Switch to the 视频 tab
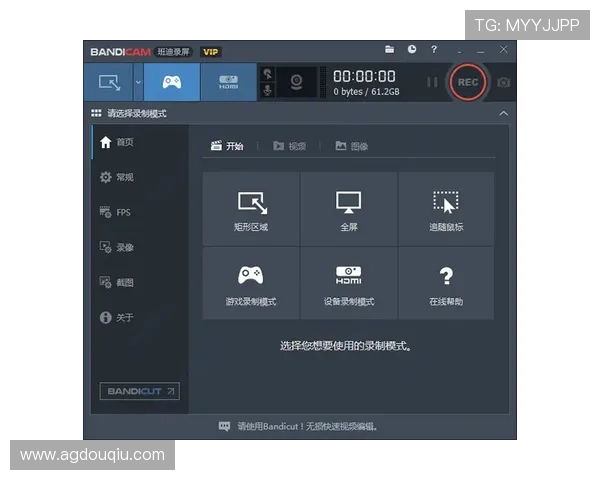Screen dimensions: 600x480 click(289, 146)
